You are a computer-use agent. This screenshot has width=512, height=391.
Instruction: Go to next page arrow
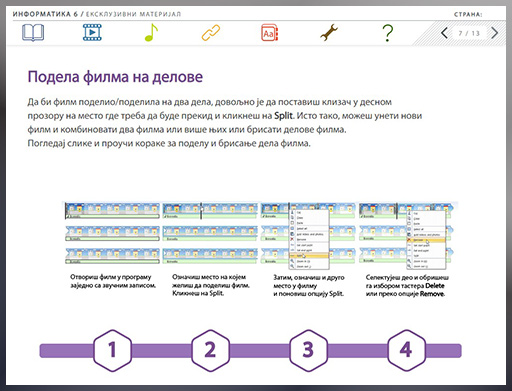tap(495, 33)
